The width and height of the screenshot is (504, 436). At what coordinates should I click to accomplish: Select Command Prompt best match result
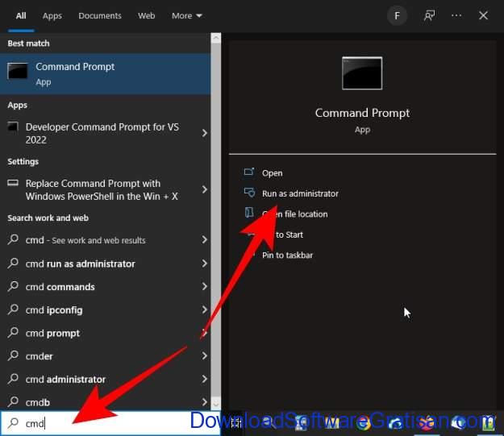click(105, 74)
